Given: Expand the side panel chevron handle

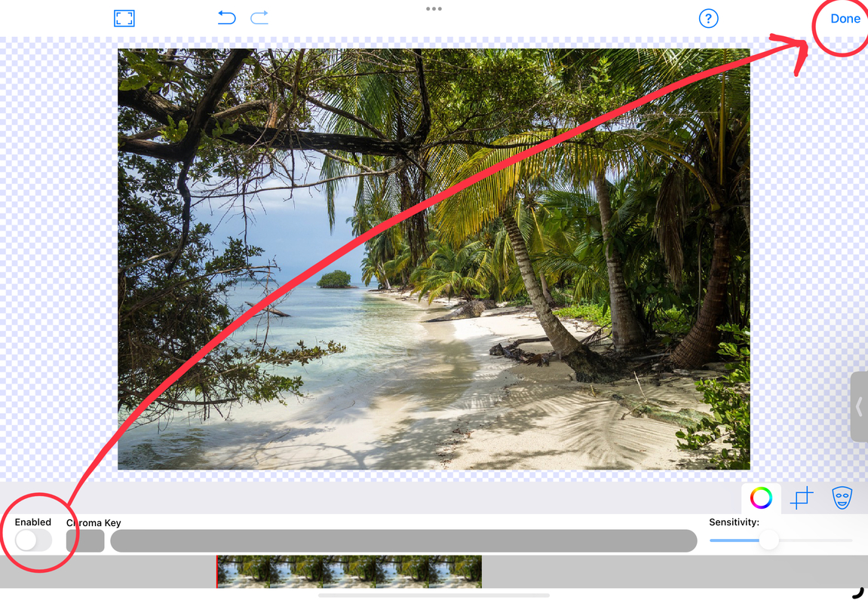Looking at the screenshot, I should point(859,406).
